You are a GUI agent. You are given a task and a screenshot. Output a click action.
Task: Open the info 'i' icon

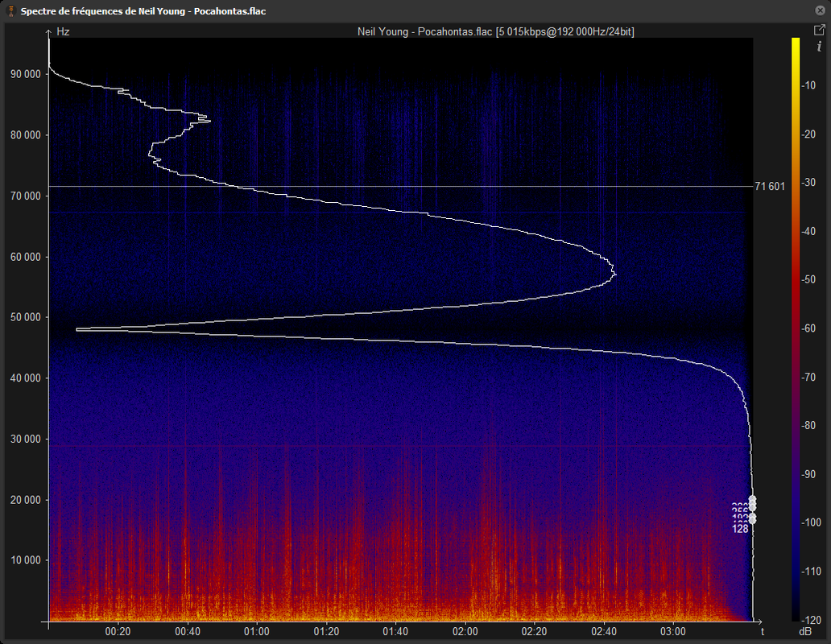[x=820, y=47]
